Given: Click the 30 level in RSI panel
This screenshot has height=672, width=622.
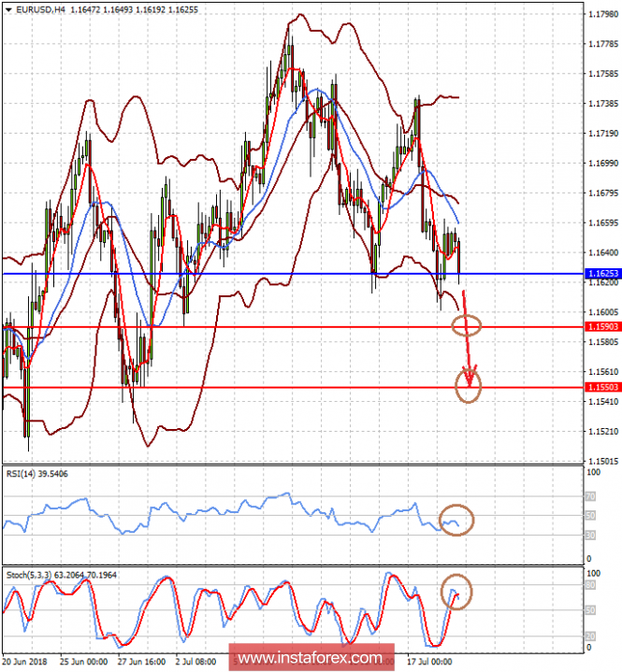Looking at the screenshot, I should click(x=591, y=535).
